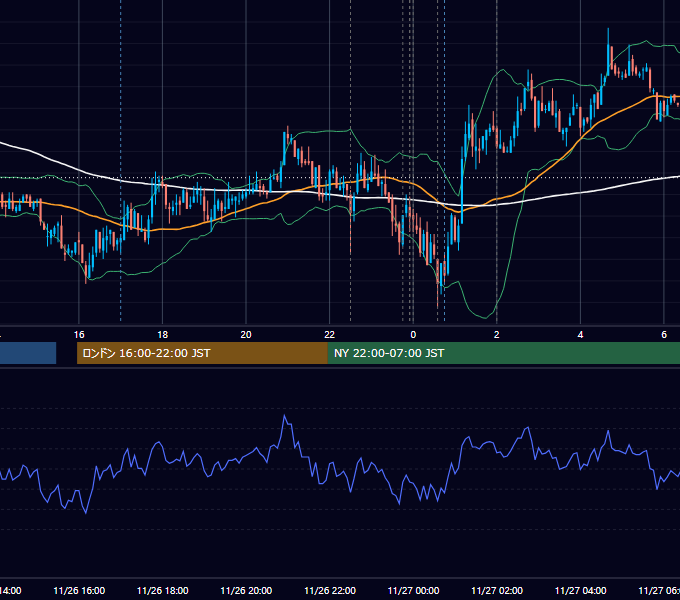Image resolution: width=680 pixels, height=600 pixels.
Task: Click the 11/26 16:00 date label
Action: coord(79,590)
